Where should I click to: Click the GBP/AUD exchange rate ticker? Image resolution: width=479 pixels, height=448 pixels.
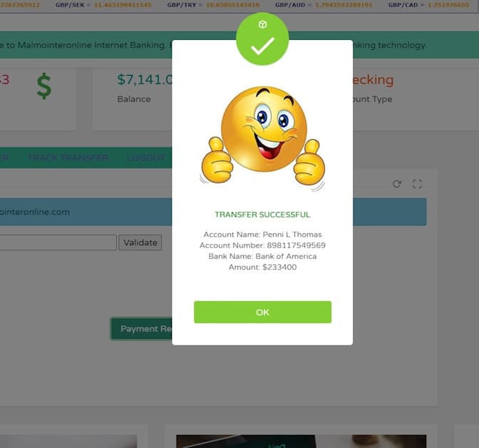(x=324, y=5)
